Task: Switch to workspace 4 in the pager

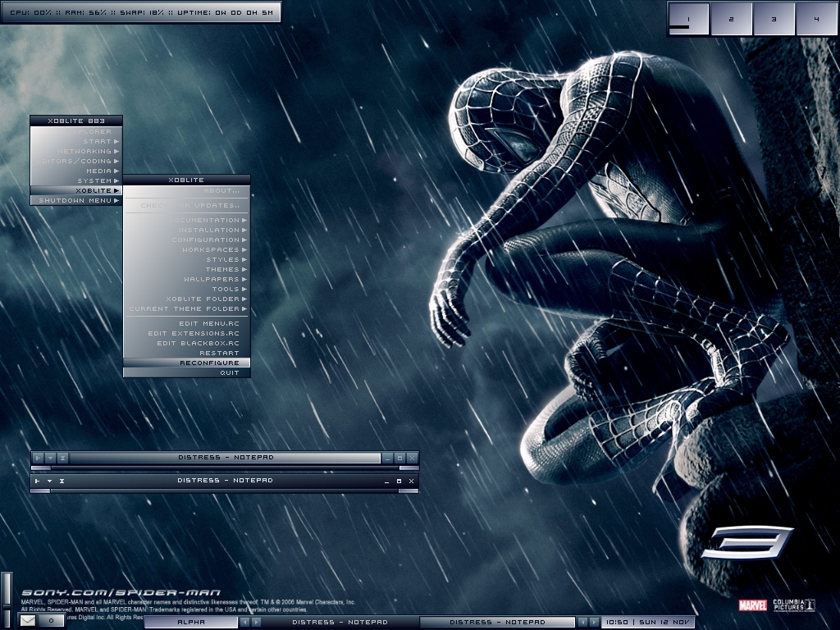Action: (817, 20)
